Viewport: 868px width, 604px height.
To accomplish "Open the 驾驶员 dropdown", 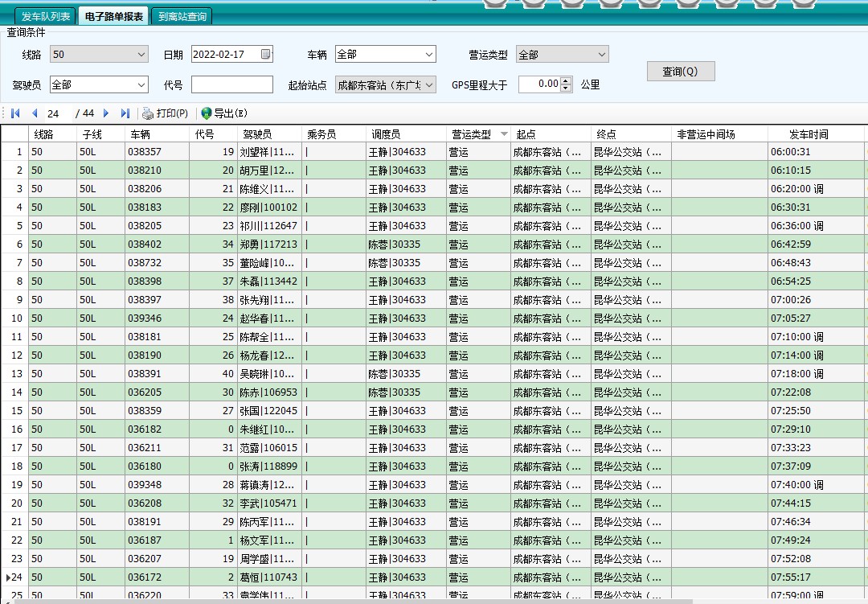I will tap(141, 84).
